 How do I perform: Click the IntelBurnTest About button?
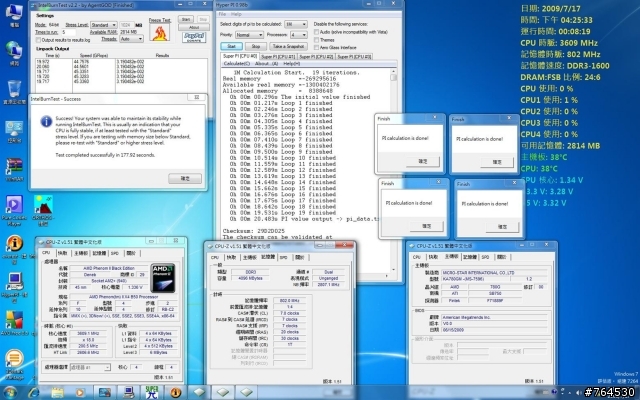click(194, 27)
